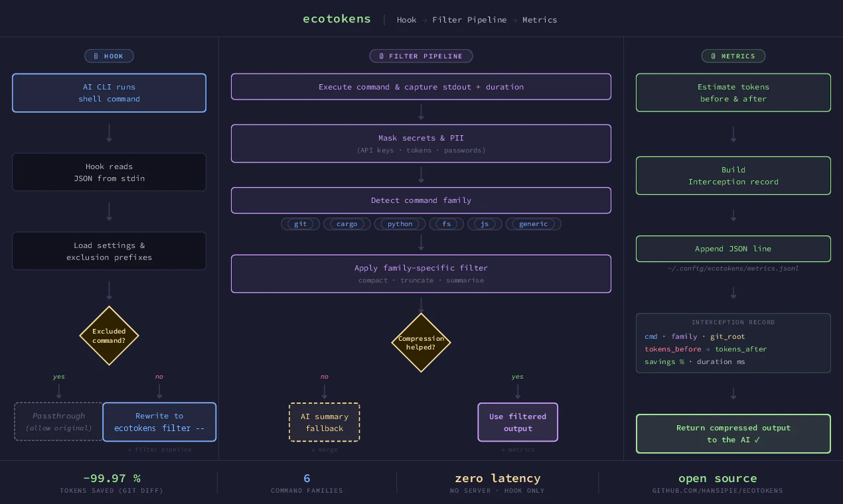Click the '→ metrics' note
Viewport: 843px width, 504px height.
click(518, 450)
